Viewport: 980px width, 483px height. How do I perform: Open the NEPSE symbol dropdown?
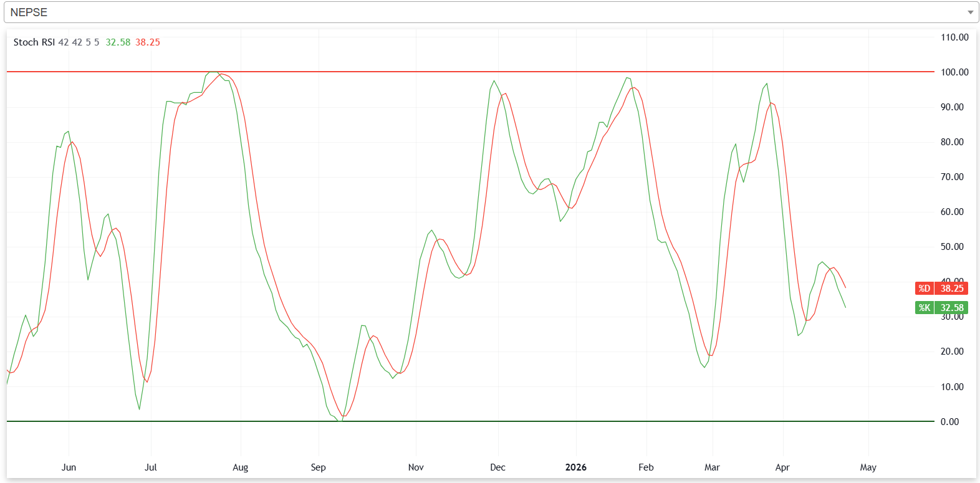(x=486, y=12)
